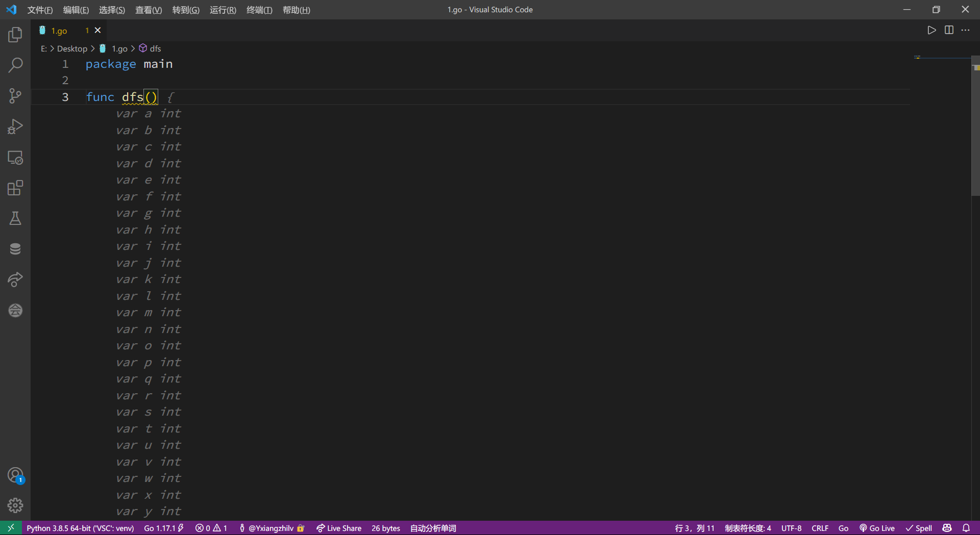Open the Search view icon

pos(15,65)
